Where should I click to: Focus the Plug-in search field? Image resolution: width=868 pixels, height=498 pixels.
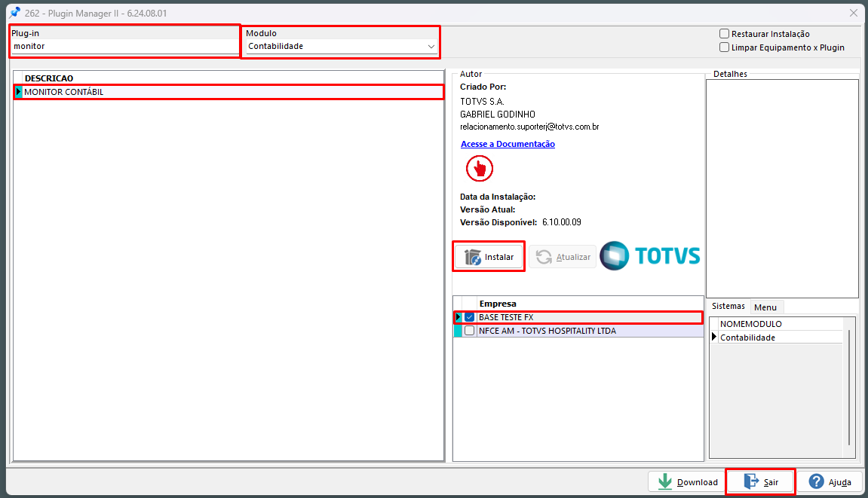(x=125, y=47)
